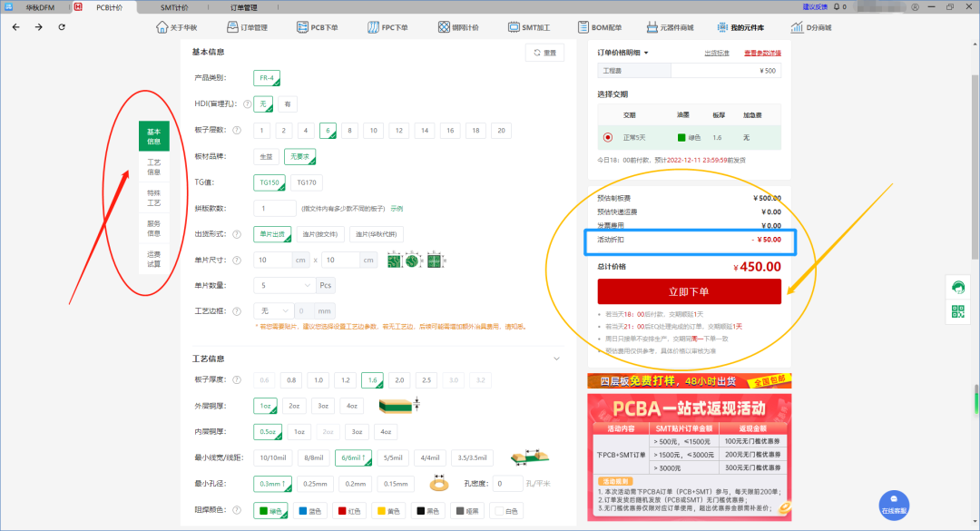The width and height of the screenshot is (980, 531).
Task: Select 连片(按文件) shipping form
Action: [x=320, y=234]
